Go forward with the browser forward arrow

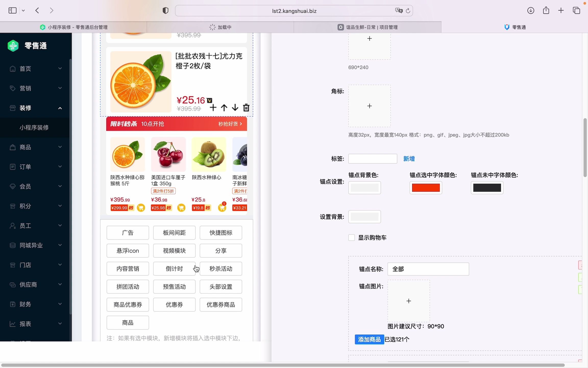tap(52, 10)
